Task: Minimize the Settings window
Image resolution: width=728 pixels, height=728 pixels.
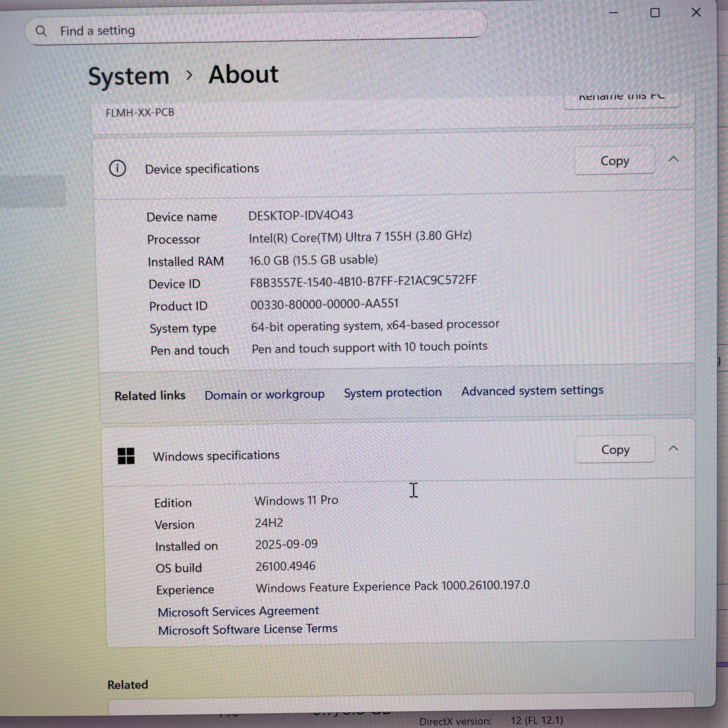Action: (613, 13)
